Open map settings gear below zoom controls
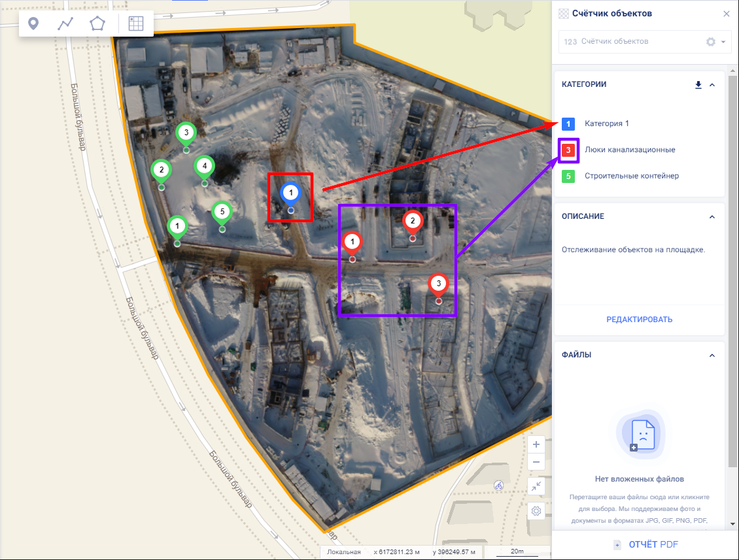Image resolution: width=739 pixels, height=560 pixels. click(x=536, y=510)
